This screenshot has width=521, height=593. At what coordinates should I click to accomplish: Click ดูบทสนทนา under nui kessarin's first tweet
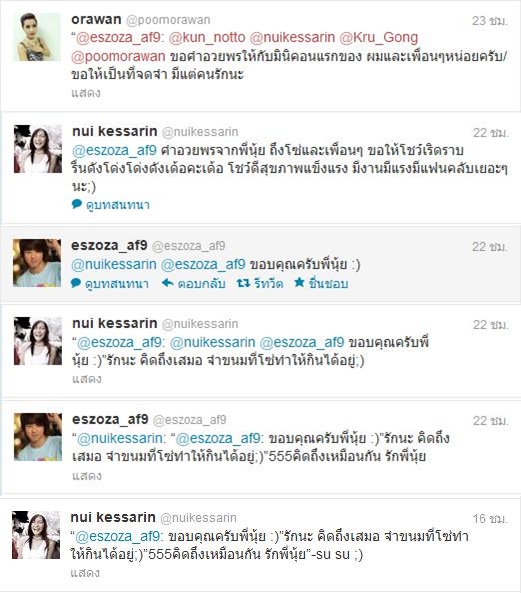pos(118,205)
